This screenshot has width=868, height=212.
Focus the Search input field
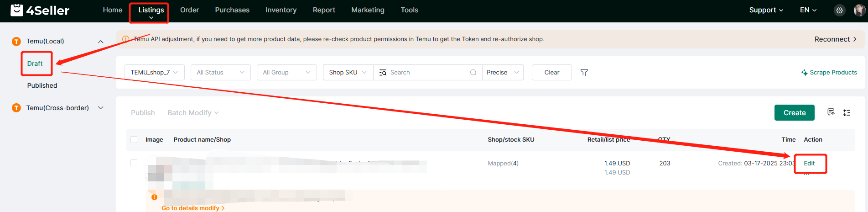tap(429, 72)
